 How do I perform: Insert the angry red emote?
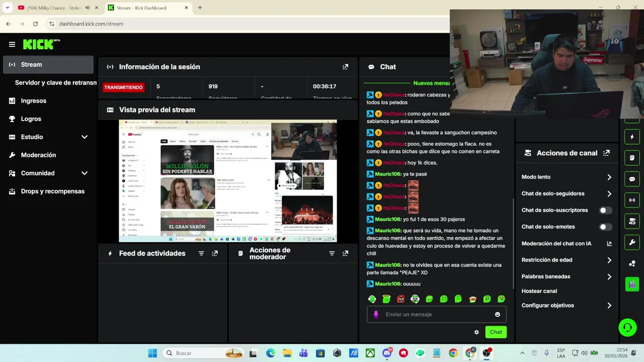click(x=400, y=299)
